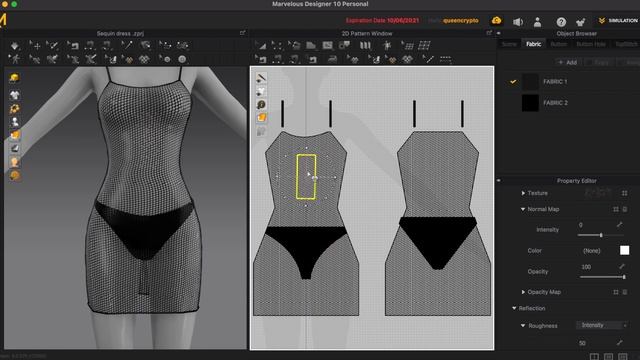640x360 pixels.
Task: Select the FABRIC 2 list row
Action: tap(571, 103)
